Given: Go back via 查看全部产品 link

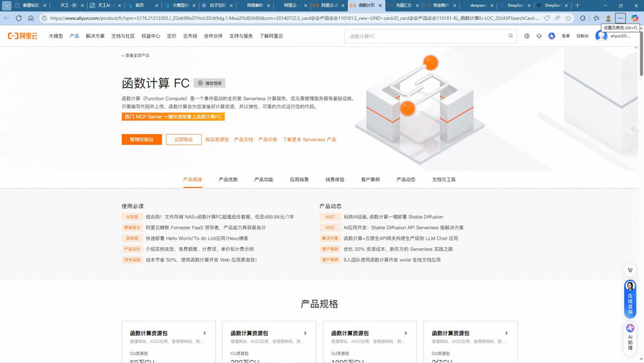Looking at the screenshot, I should point(135,56).
